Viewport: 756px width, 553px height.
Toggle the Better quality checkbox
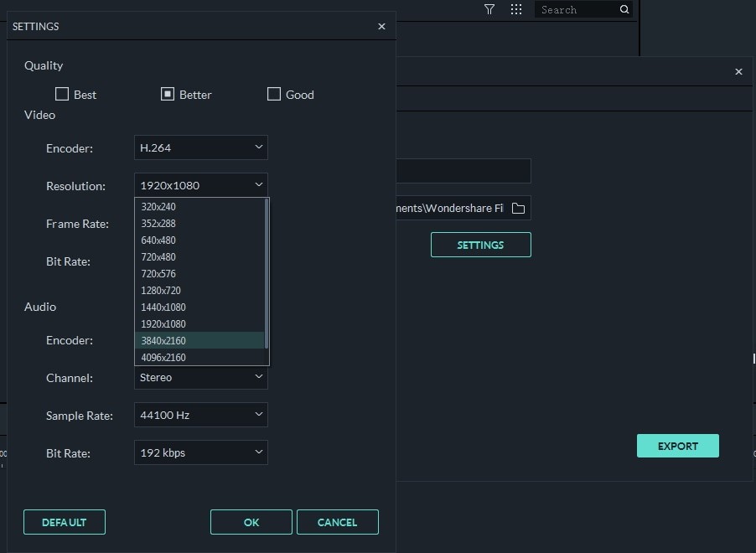click(168, 94)
